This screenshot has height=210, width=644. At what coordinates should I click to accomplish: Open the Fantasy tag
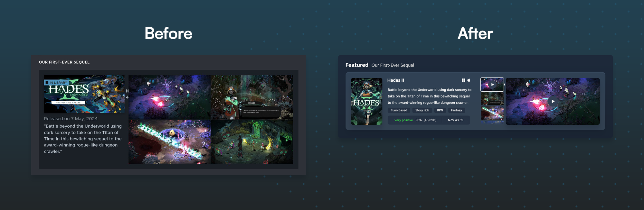(456, 110)
